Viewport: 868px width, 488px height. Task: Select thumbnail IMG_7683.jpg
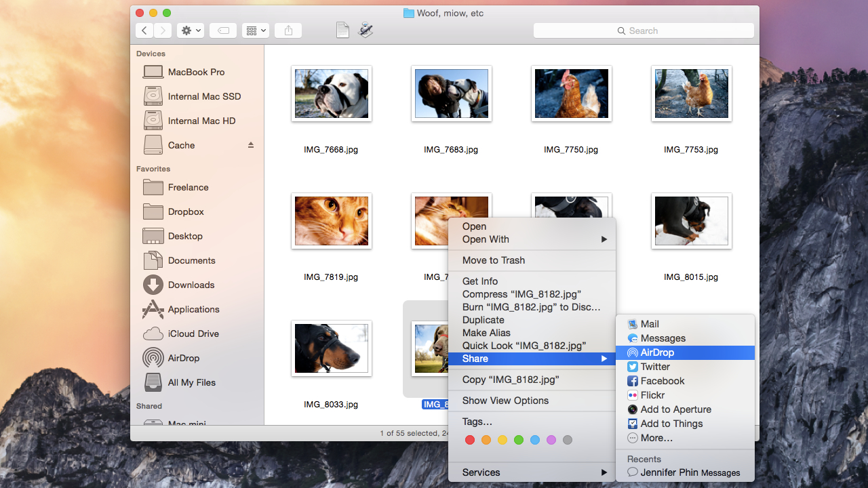click(452, 94)
